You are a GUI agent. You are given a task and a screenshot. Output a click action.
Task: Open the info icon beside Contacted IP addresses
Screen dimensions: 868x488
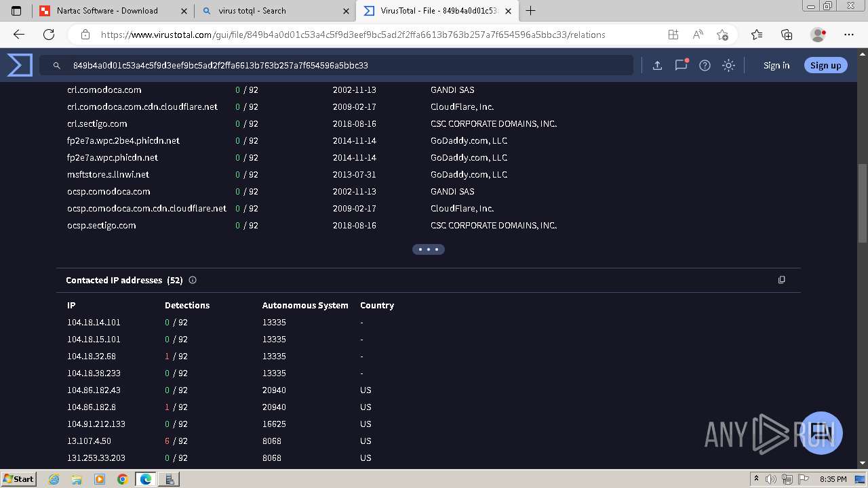tap(193, 280)
